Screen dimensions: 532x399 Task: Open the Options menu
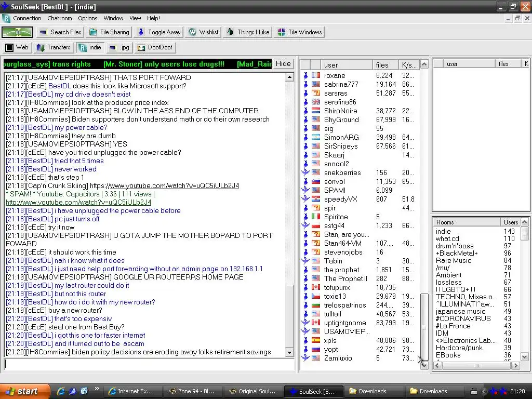coord(87,18)
